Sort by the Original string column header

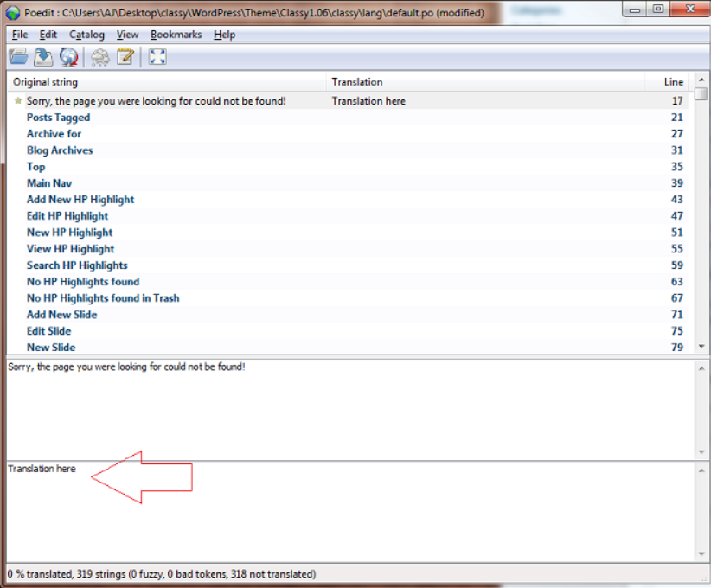pos(167,82)
